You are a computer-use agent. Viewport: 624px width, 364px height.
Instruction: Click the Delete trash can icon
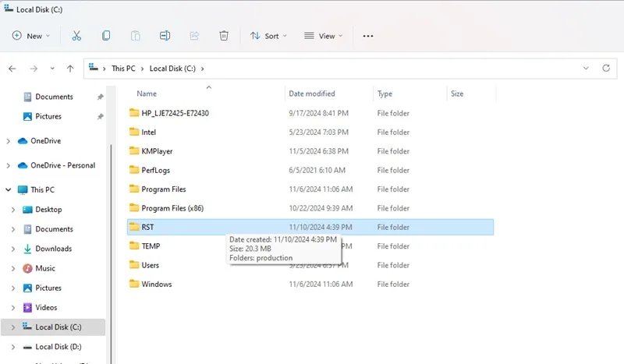tap(224, 36)
